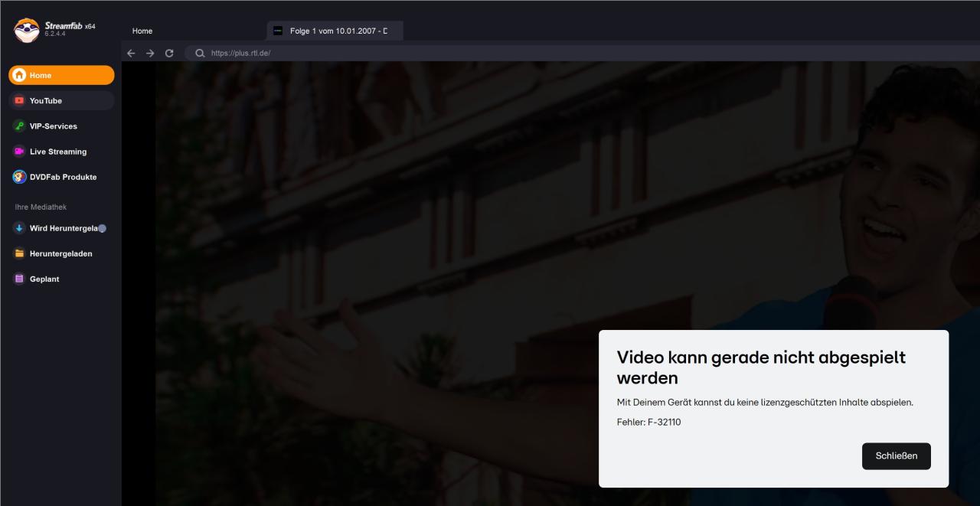The height and width of the screenshot is (506, 980).
Task: Click the favicon on Folge 1 tab
Action: coord(278,31)
